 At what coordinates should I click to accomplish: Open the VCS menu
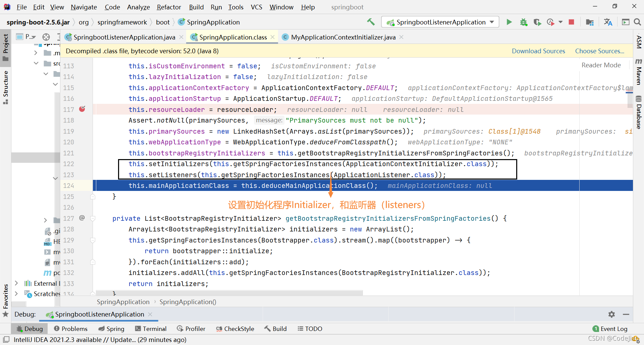point(256,7)
